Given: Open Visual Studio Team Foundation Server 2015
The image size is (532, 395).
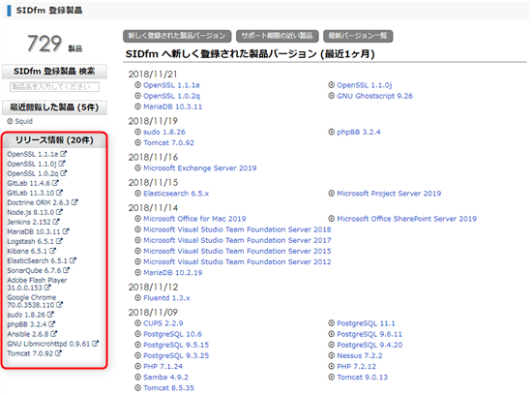Looking at the screenshot, I should click(x=237, y=251).
